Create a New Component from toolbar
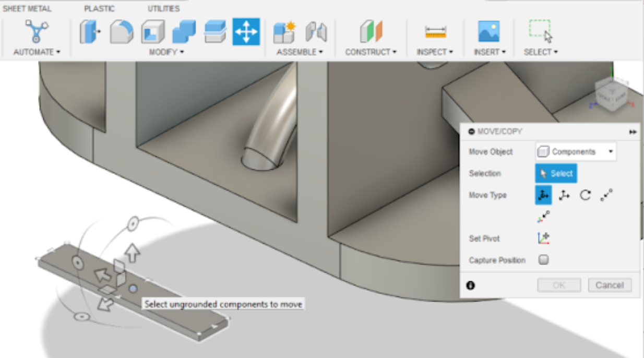 pos(284,32)
